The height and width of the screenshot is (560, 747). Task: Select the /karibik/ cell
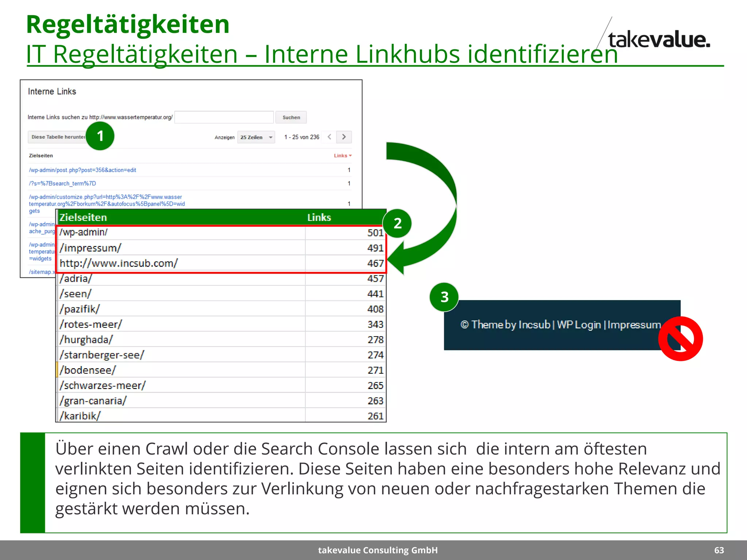[182, 416]
